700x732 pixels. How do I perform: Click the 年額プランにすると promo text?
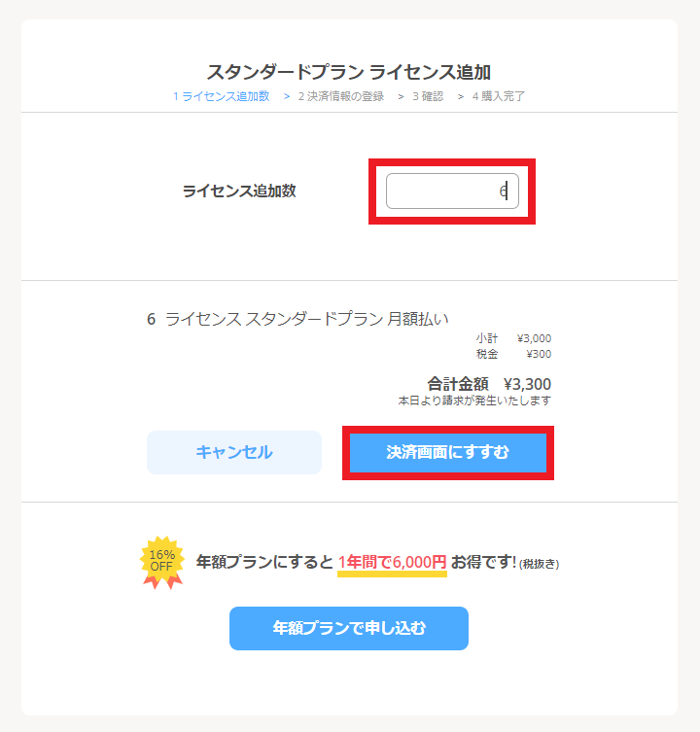click(264, 562)
